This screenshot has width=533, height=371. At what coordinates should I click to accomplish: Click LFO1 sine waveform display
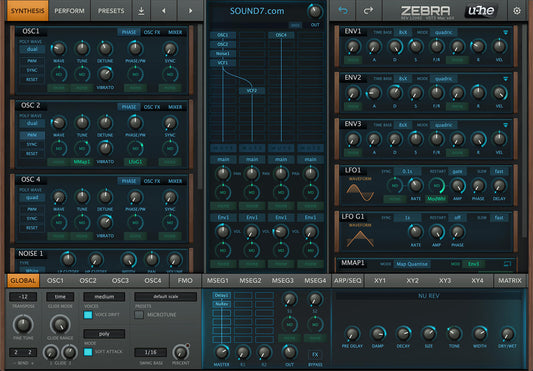pos(360,192)
